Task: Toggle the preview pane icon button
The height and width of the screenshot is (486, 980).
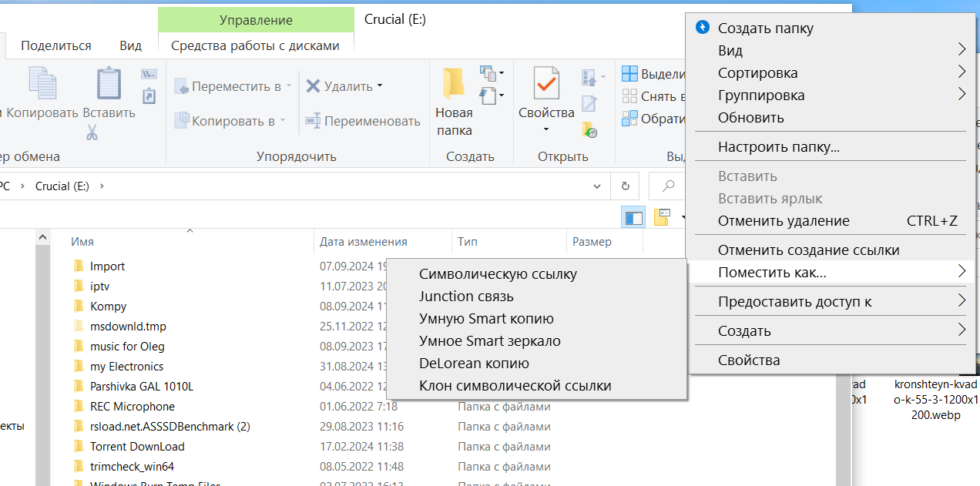Action: pyautogui.click(x=633, y=218)
